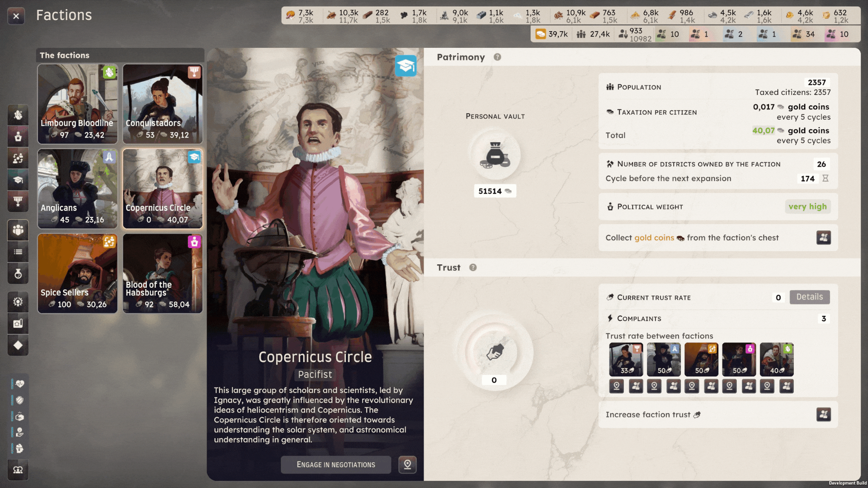Click the trust handshake gauge circle
The width and height of the screenshot is (868, 488).
click(495, 352)
